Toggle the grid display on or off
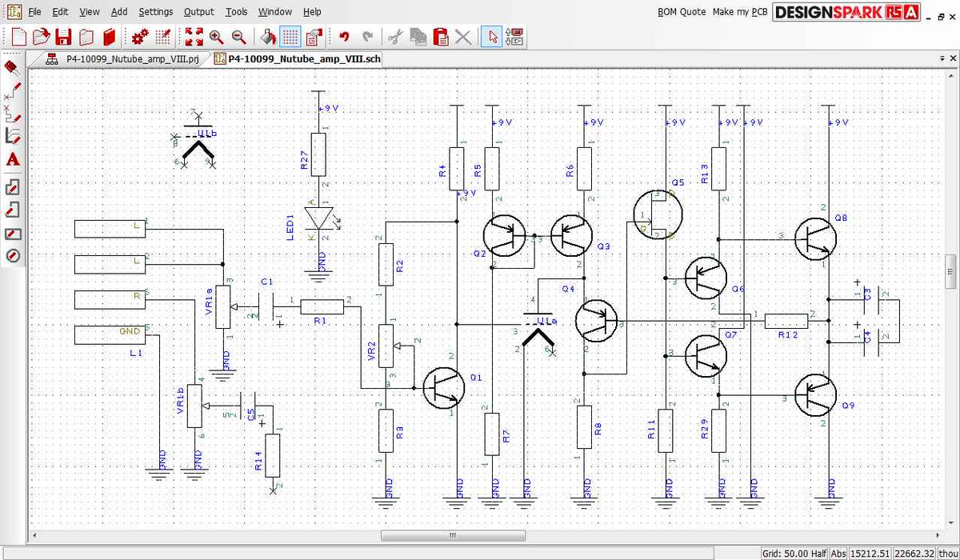960x560 pixels. click(290, 36)
